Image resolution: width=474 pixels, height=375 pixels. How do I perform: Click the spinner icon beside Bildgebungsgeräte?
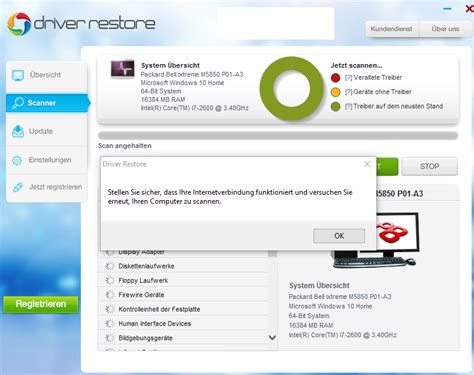tap(110, 338)
